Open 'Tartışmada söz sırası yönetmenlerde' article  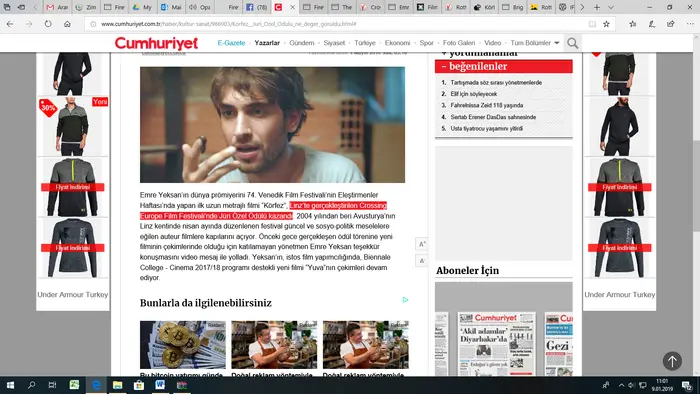point(496,83)
